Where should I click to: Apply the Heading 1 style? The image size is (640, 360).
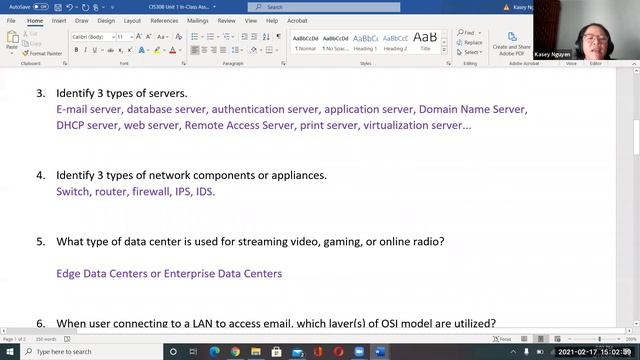point(365,42)
